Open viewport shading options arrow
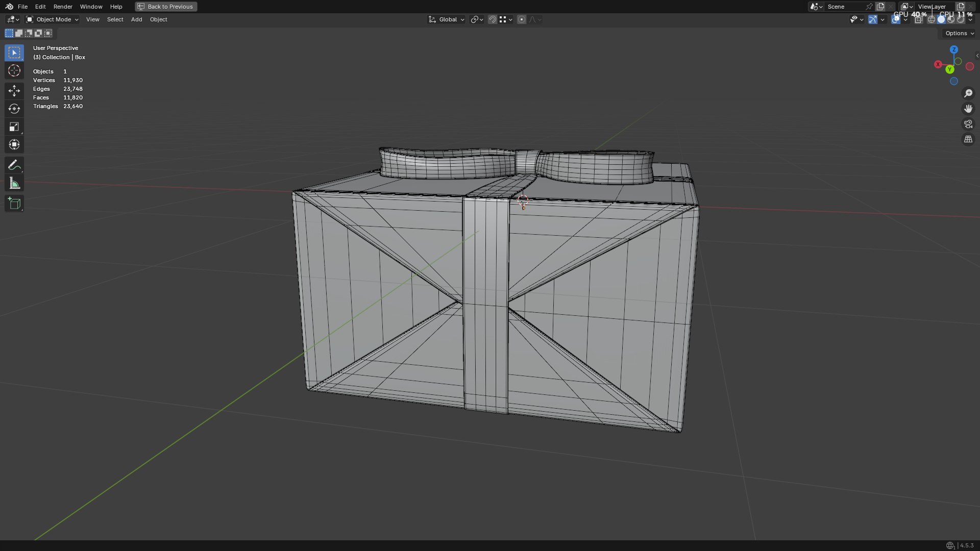Screen dimensions: 980x551 pos(970,19)
